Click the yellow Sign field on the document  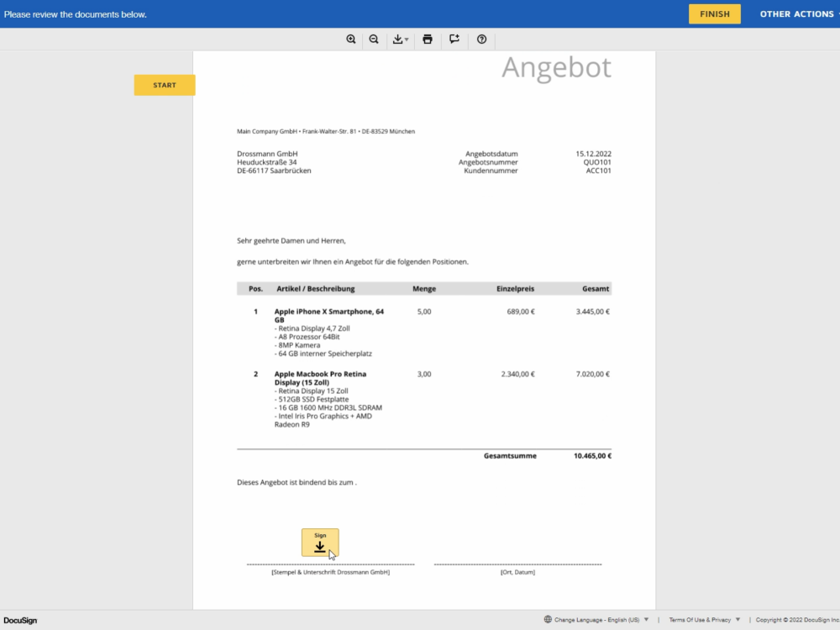(x=320, y=543)
